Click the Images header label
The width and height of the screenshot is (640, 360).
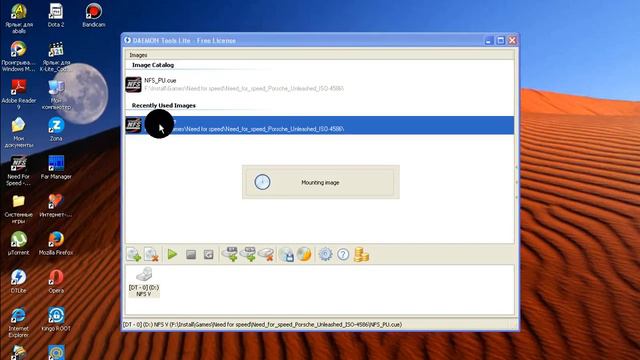coord(138,55)
